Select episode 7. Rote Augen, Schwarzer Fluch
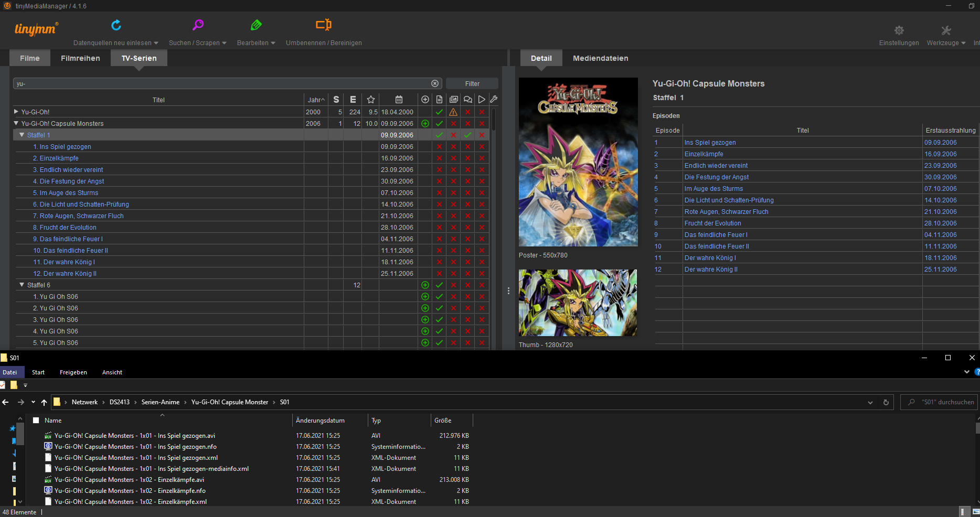 tap(79, 216)
